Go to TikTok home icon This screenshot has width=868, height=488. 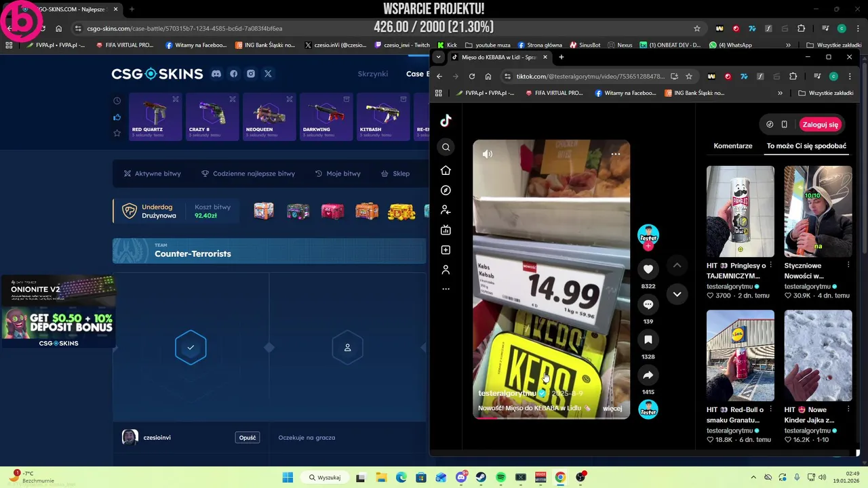tap(446, 170)
